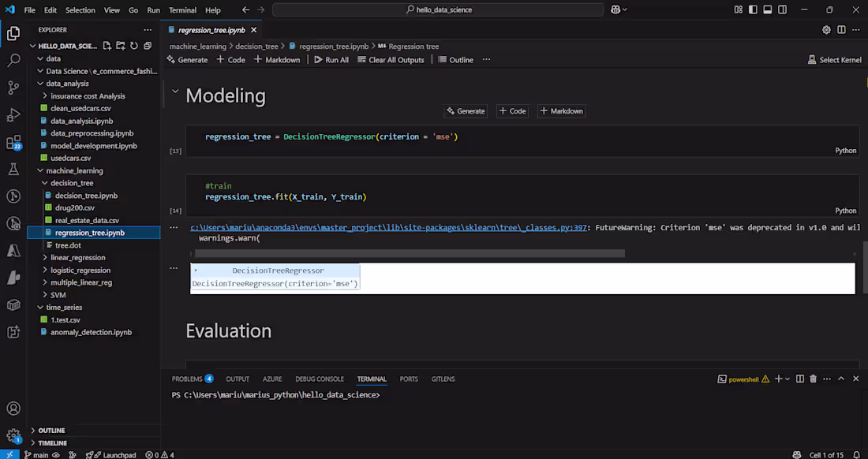868x459 pixels.
Task: Close the bottom panel
Action: point(856,379)
